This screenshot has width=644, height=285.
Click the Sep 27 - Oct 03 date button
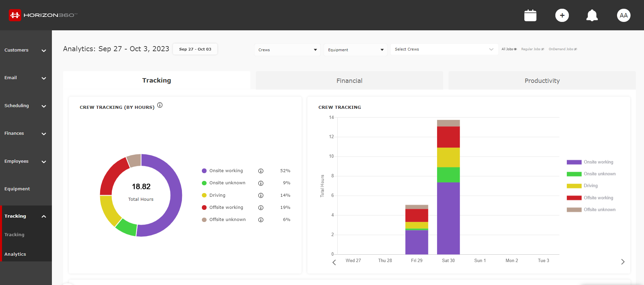(x=195, y=49)
